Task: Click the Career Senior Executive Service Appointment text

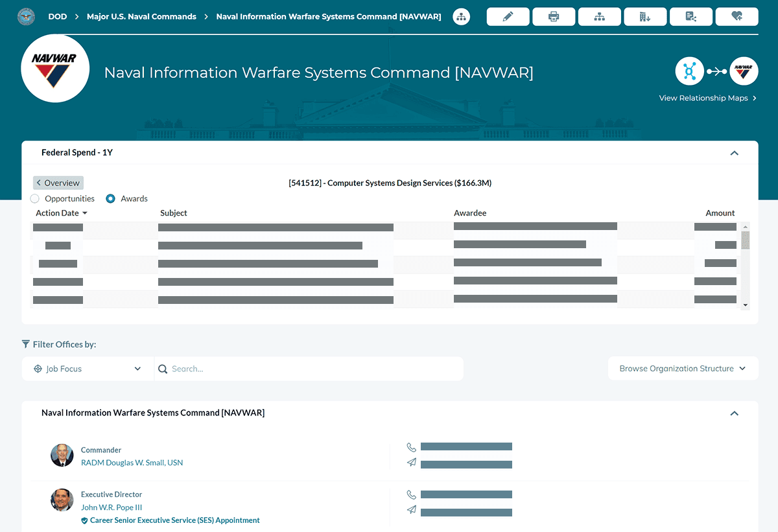Action: tap(175, 520)
